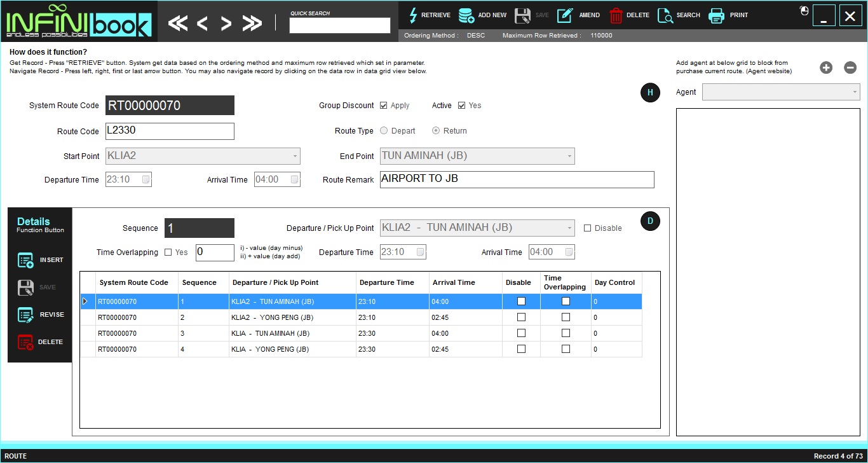
Task: Check Disable for sequence 2 row
Action: pyautogui.click(x=521, y=317)
